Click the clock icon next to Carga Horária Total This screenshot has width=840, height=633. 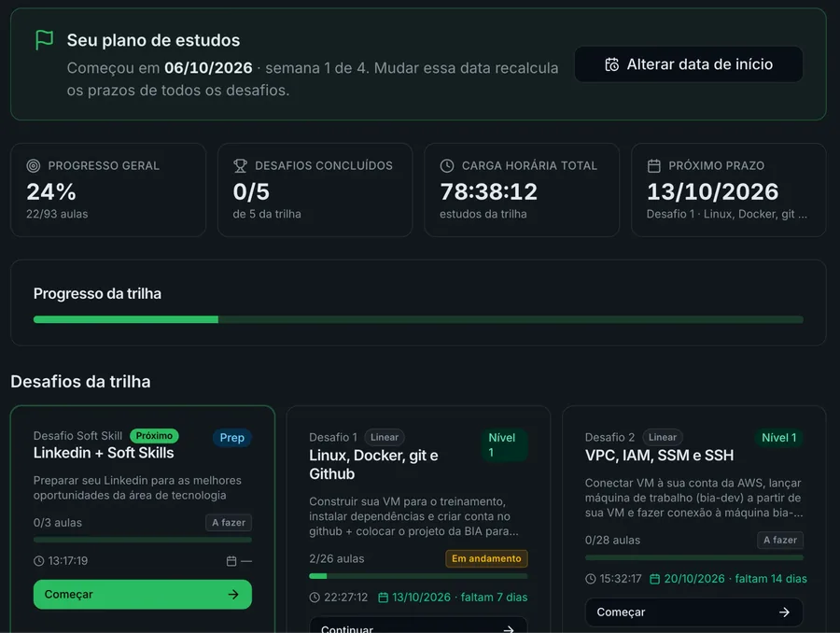point(447,165)
